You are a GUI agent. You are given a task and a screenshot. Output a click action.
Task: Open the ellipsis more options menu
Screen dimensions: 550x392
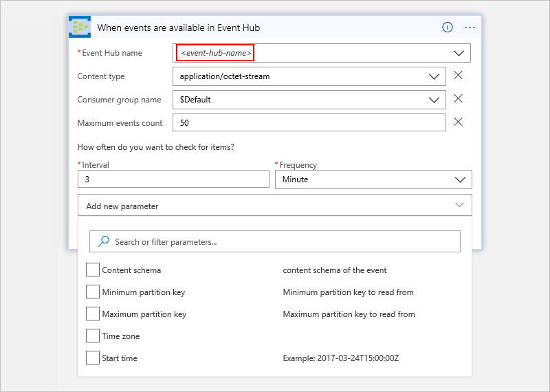coord(470,28)
